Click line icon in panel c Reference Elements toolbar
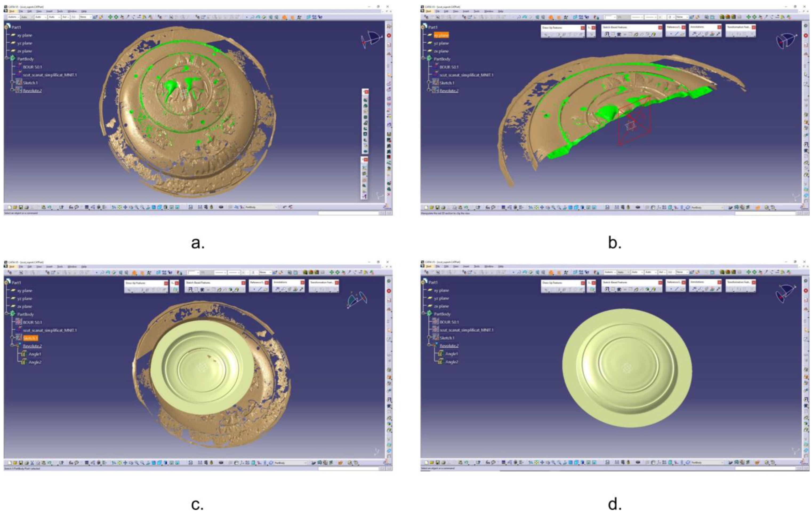Screen dimensions: 812x514 point(260,290)
